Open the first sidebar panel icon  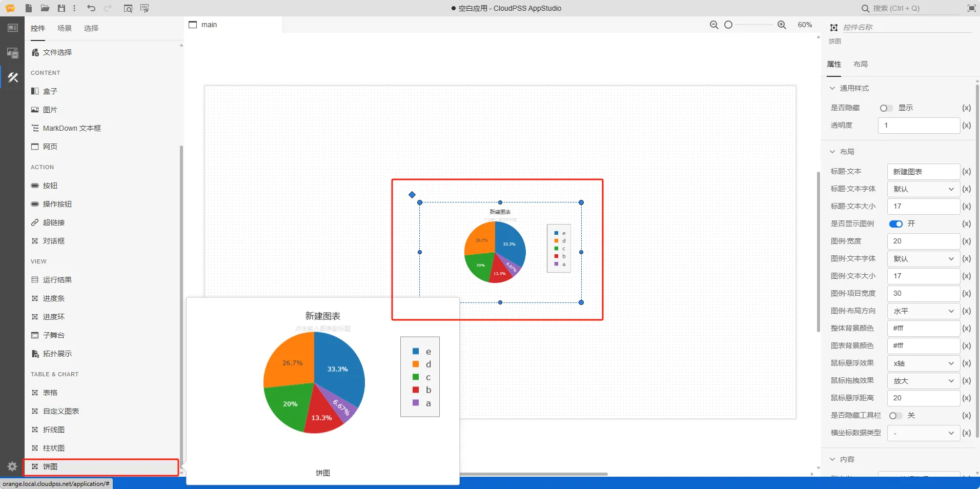[12, 28]
